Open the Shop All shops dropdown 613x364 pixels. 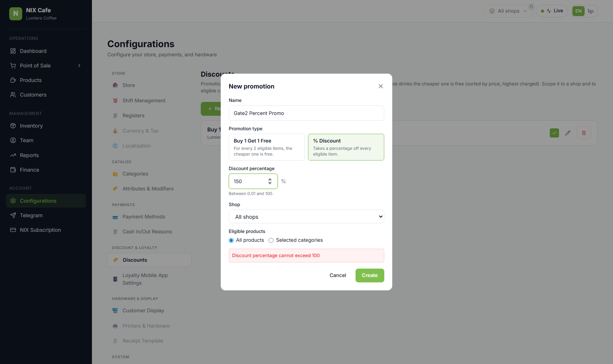(306, 216)
